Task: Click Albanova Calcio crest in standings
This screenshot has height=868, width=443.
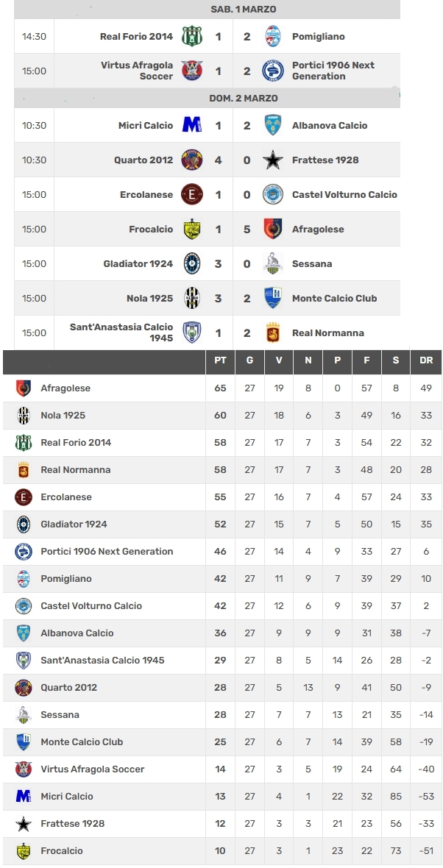Action: (24, 633)
